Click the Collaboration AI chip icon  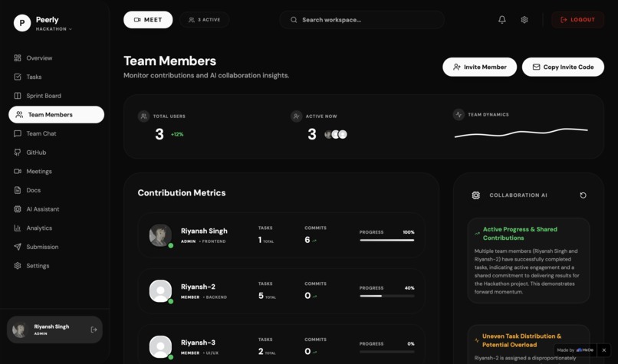[x=475, y=195]
